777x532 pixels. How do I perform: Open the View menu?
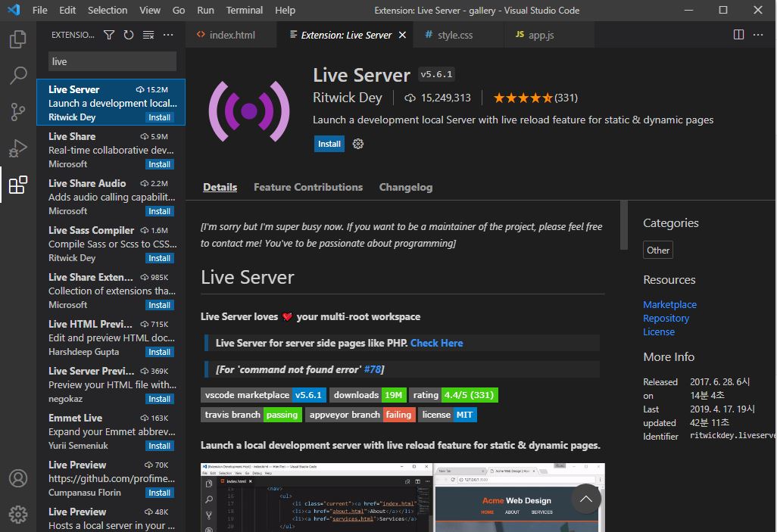[x=150, y=10]
